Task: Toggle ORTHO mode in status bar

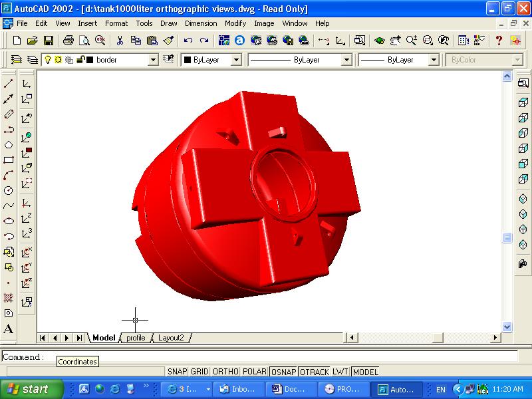Action: point(225,372)
